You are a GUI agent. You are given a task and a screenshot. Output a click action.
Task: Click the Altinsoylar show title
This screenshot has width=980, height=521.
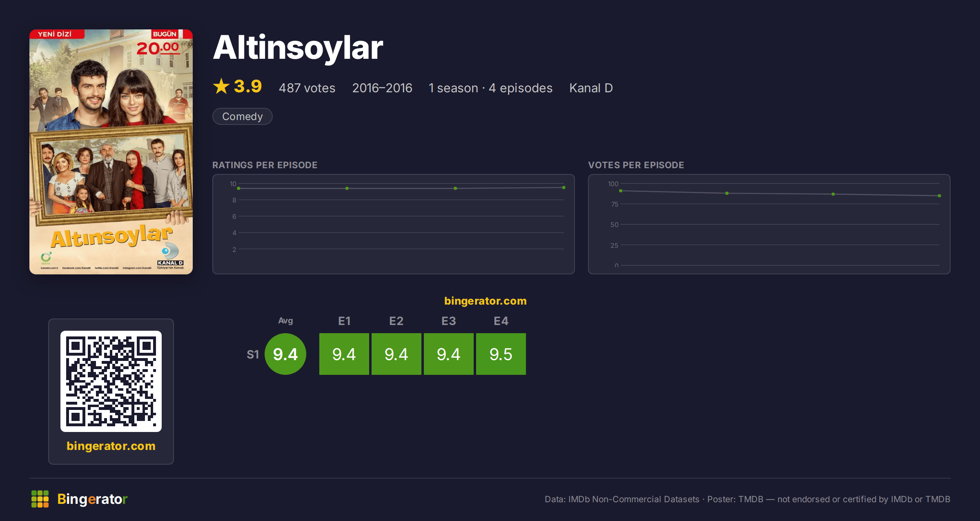click(298, 48)
